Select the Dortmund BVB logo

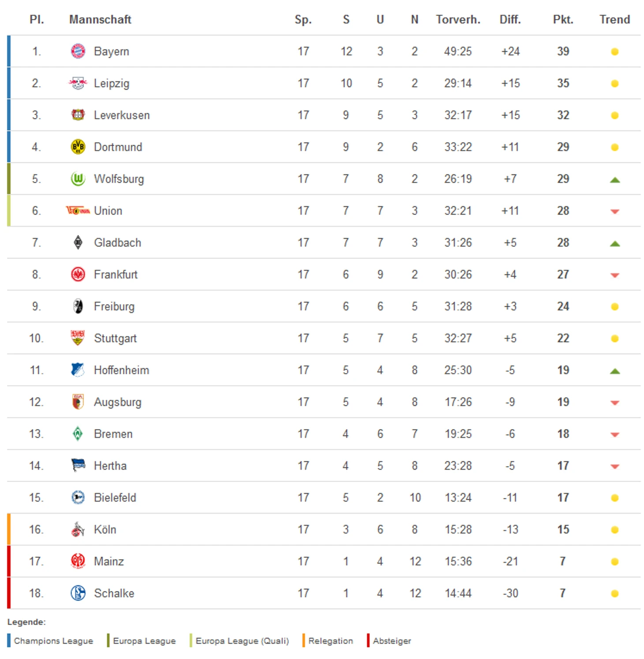pyautogui.click(x=78, y=147)
